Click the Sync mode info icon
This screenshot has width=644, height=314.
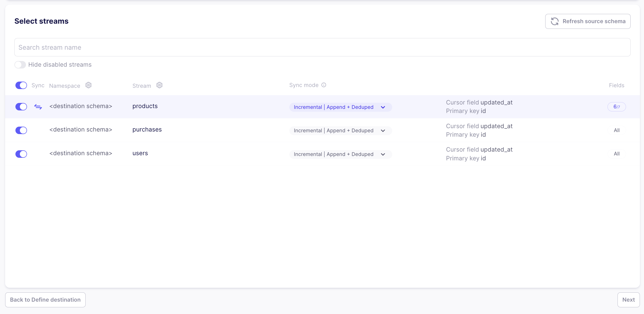(324, 85)
